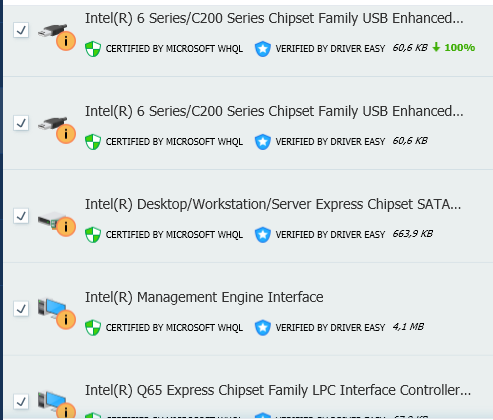Click the blue Driver Easy star badge for SATA driver
The width and height of the screenshot is (493, 420).
pyautogui.click(x=263, y=235)
